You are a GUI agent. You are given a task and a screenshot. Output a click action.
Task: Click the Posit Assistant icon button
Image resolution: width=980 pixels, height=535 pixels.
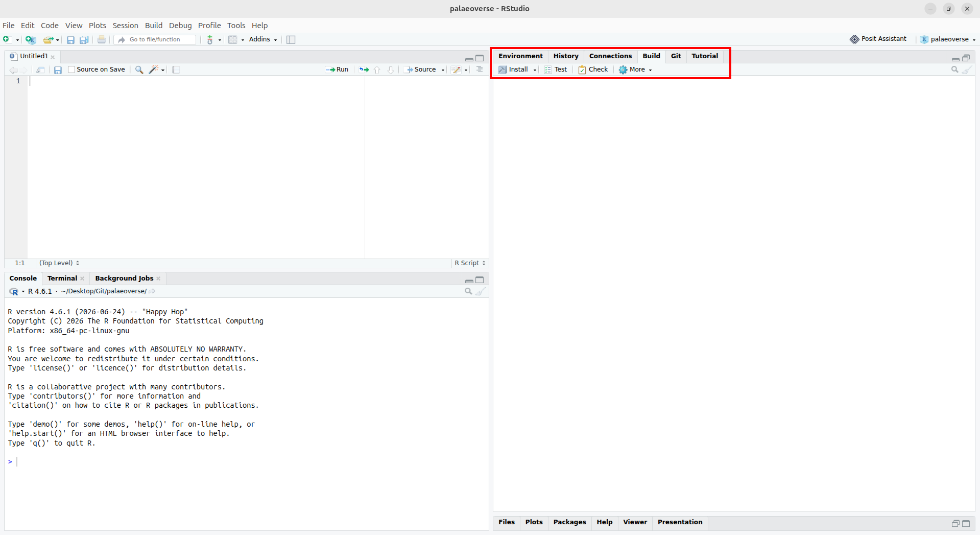[x=878, y=39]
